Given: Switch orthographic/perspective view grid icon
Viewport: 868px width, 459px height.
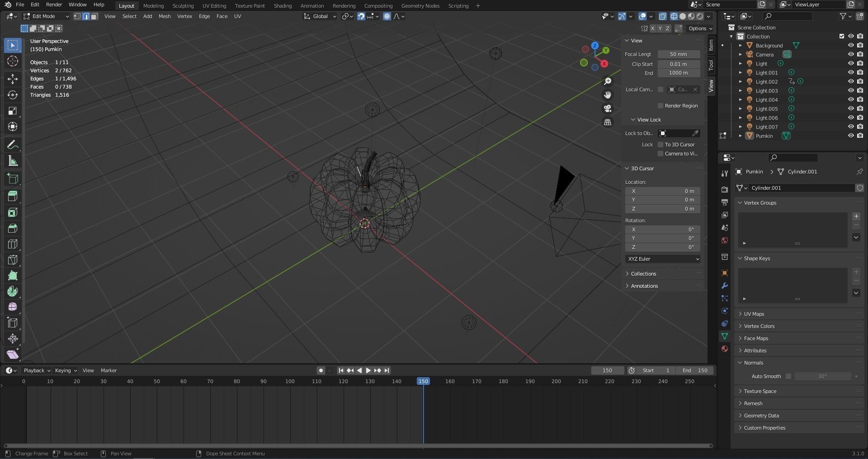Looking at the screenshot, I should pyautogui.click(x=608, y=122).
